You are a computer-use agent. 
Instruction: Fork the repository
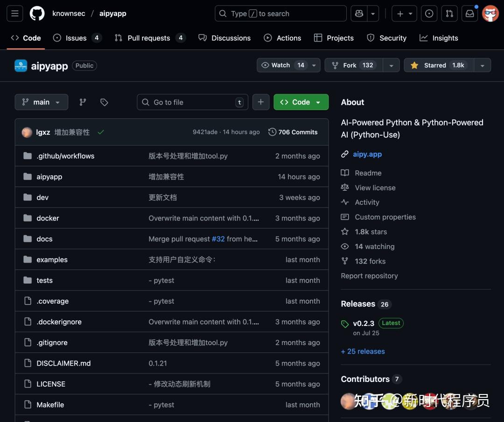click(354, 65)
